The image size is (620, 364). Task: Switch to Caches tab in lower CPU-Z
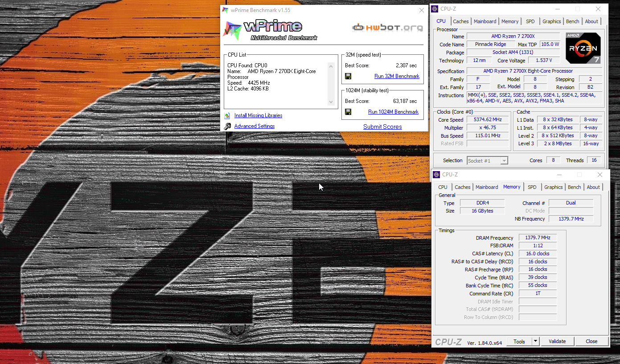point(462,187)
